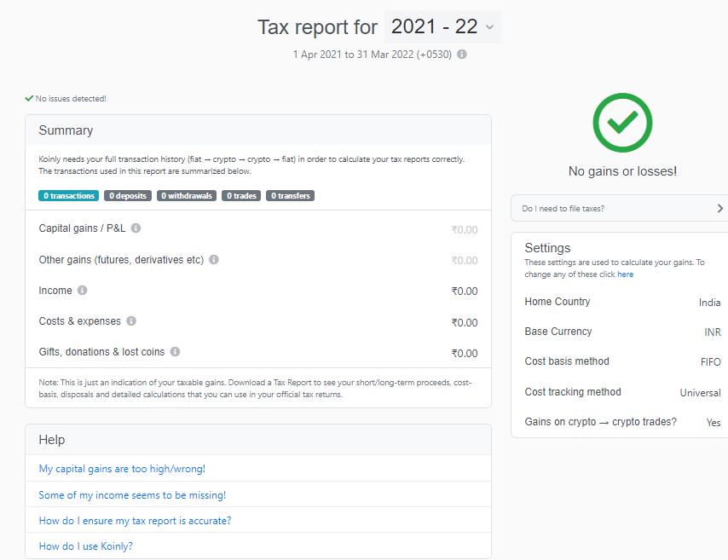Click the Home Country label
The width and height of the screenshot is (728, 560).
[558, 302]
